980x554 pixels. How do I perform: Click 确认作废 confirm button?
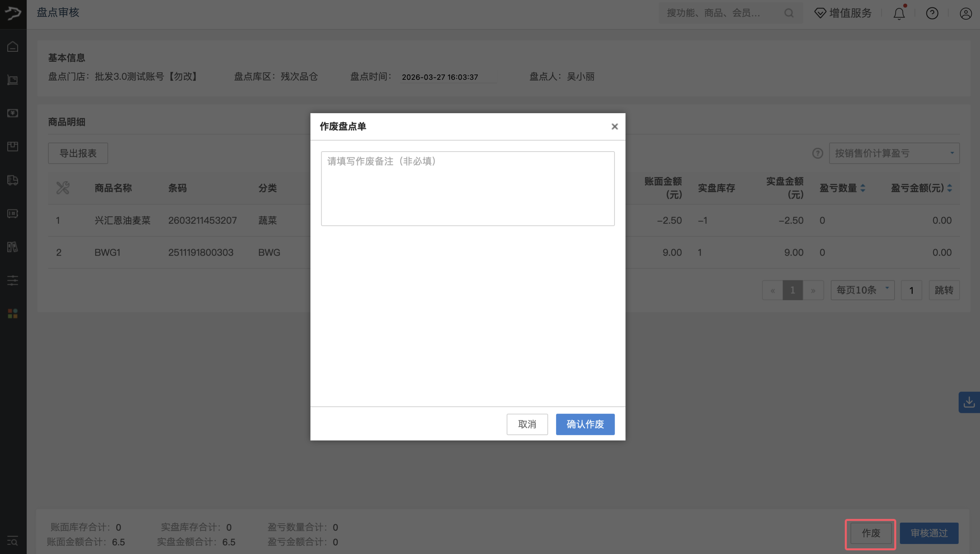(x=585, y=424)
